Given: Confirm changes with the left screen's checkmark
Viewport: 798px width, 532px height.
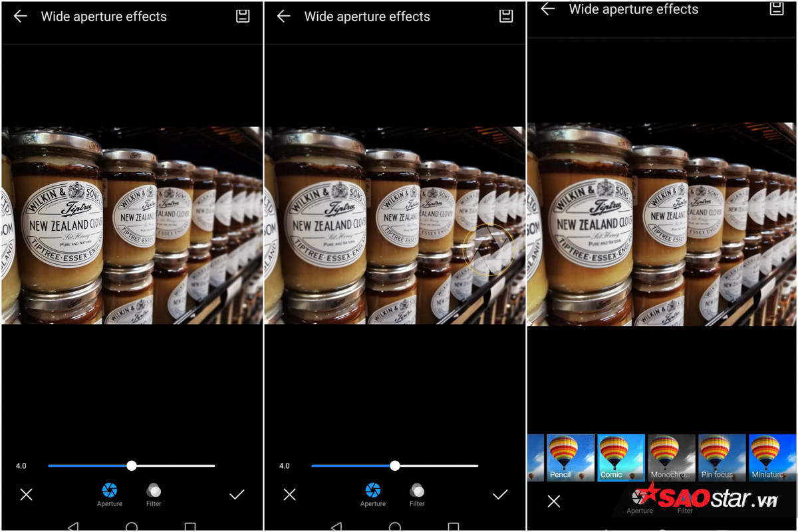Looking at the screenshot, I should (237, 494).
